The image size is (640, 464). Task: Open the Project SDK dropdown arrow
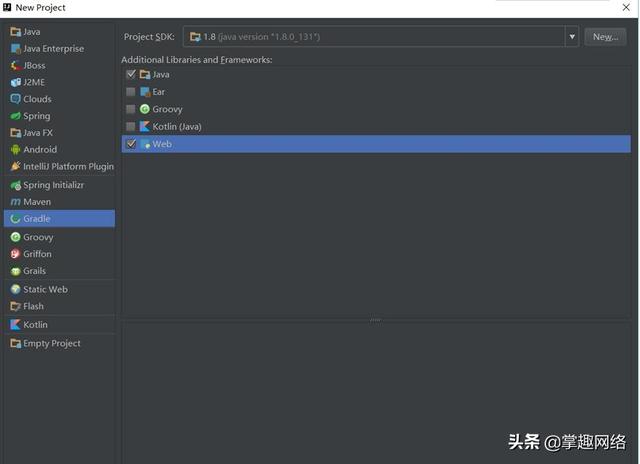[x=572, y=37]
